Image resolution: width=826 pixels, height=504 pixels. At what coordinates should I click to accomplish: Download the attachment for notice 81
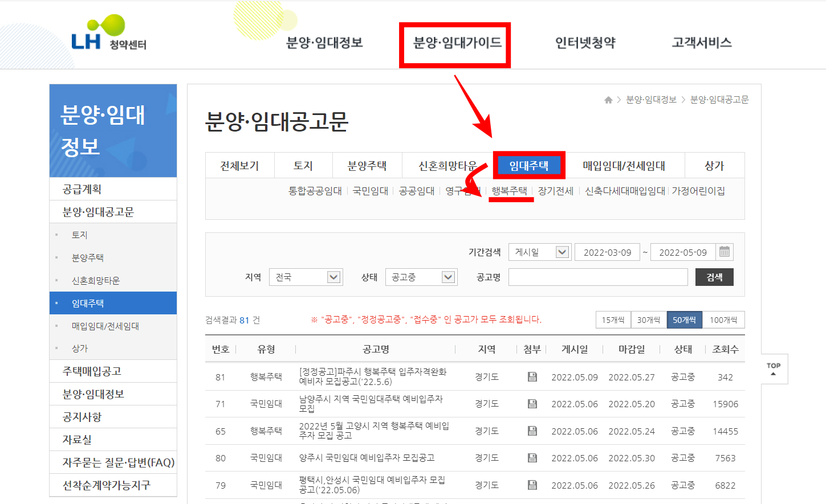point(532,376)
